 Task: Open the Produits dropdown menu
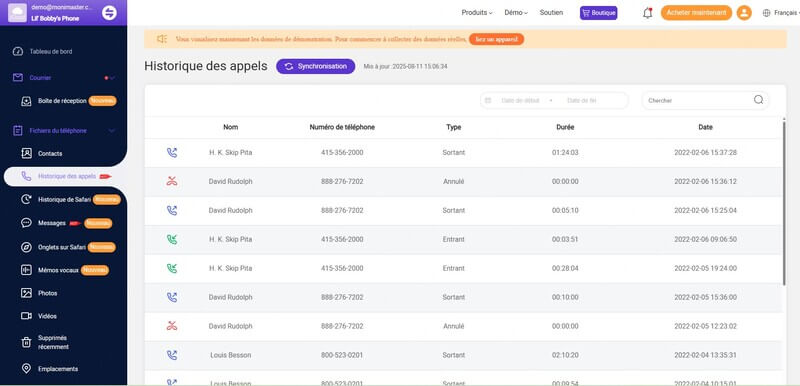pos(477,13)
